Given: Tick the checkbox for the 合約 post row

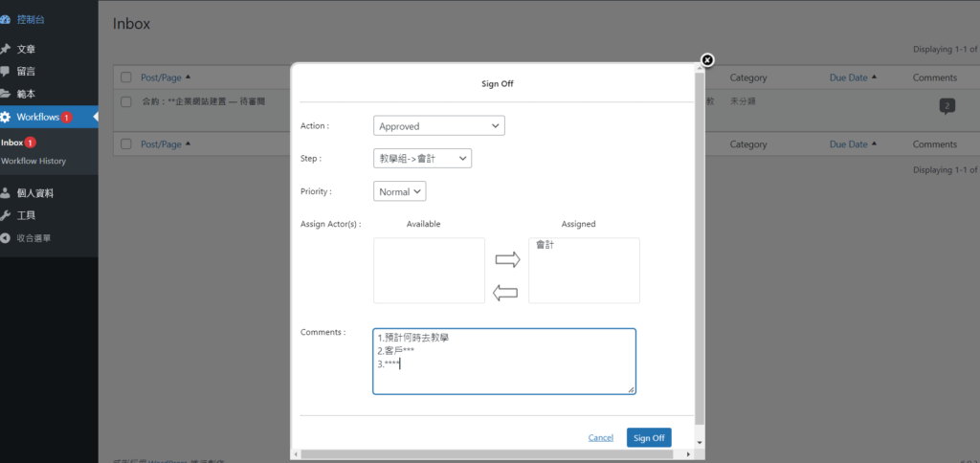Looking at the screenshot, I should coord(126,101).
